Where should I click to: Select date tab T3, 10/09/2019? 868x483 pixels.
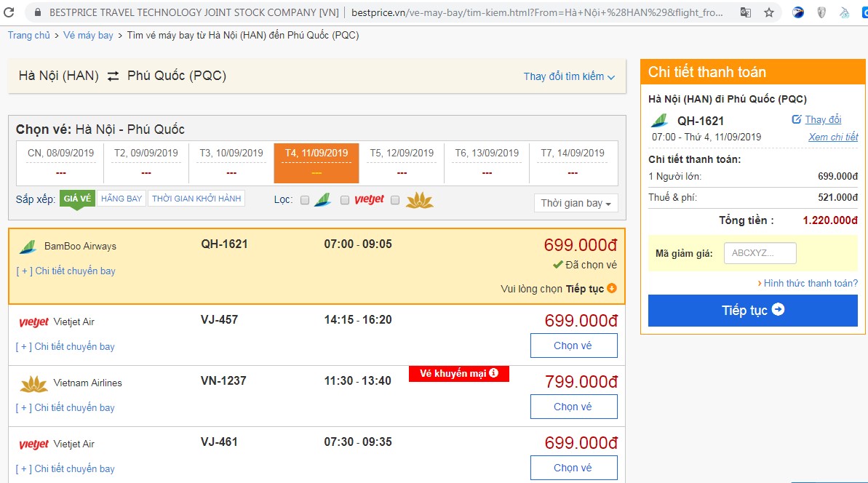pyautogui.click(x=231, y=163)
